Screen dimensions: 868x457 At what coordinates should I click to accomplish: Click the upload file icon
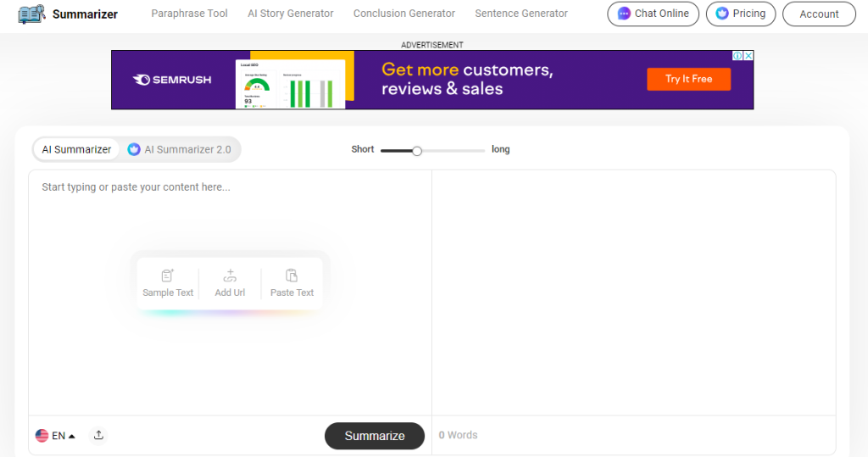coord(98,435)
